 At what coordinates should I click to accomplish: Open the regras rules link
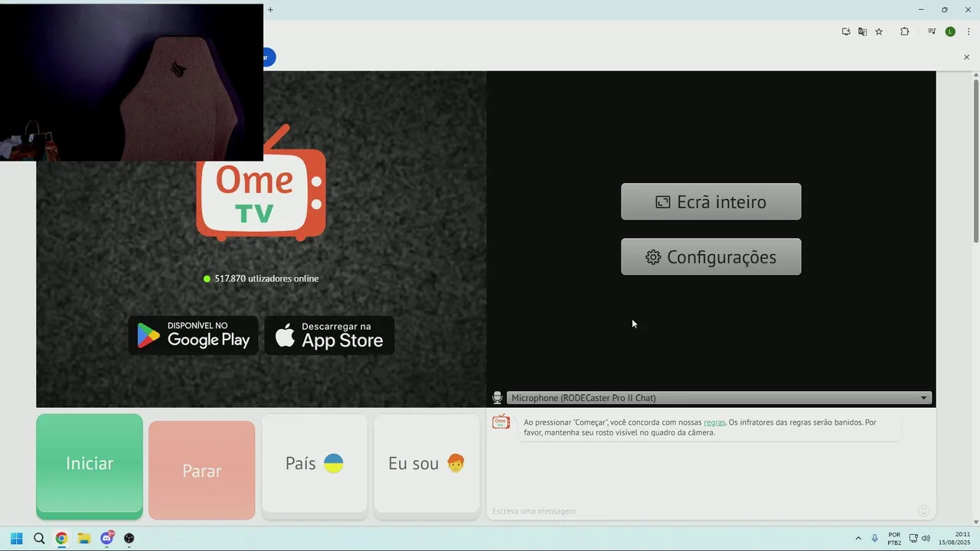(x=714, y=422)
